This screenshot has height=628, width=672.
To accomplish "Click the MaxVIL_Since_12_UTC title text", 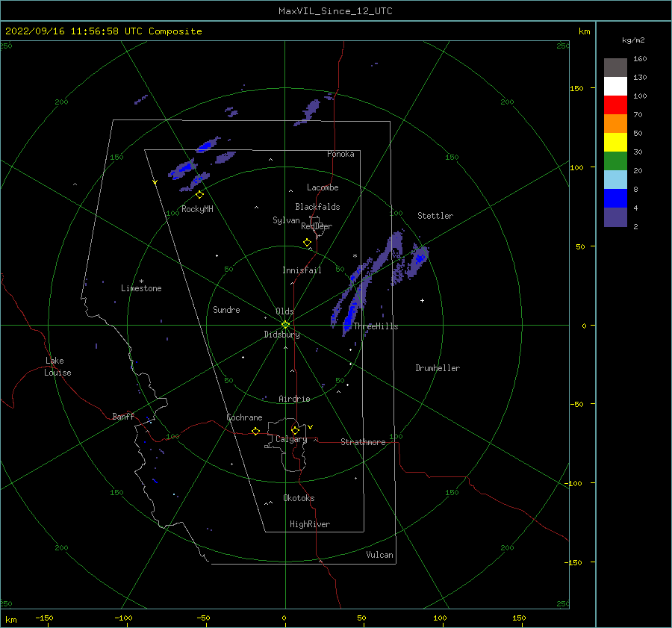I will pyautogui.click(x=335, y=11).
